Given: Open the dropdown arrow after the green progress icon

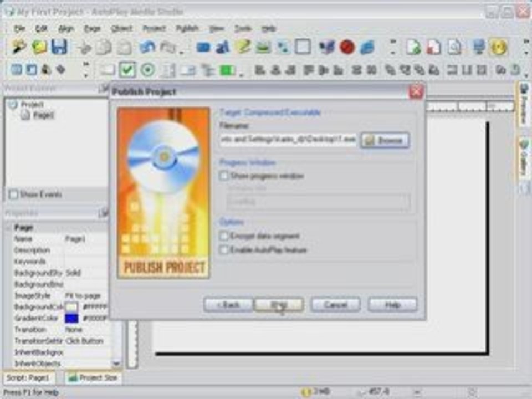Looking at the screenshot, I should click(241, 75).
